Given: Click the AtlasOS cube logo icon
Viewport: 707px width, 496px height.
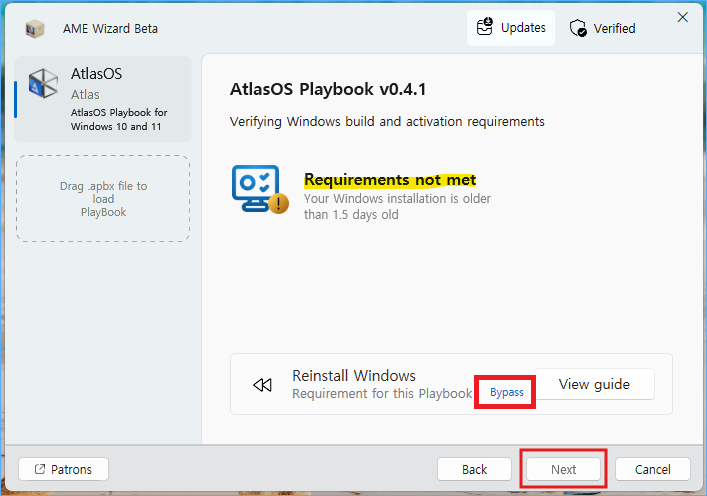Looking at the screenshot, I should (x=43, y=83).
